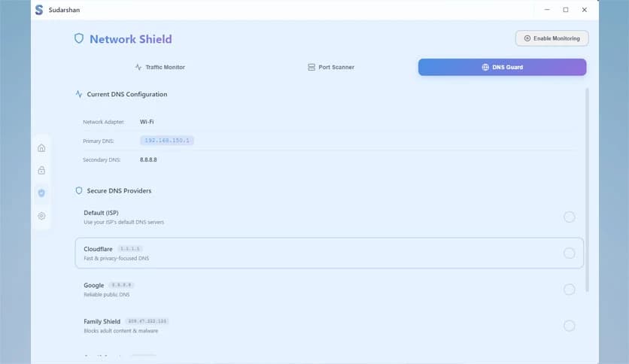This screenshot has width=629, height=364.
Task: Click the Default (ISP) provider name
Action: [x=101, y=213]
